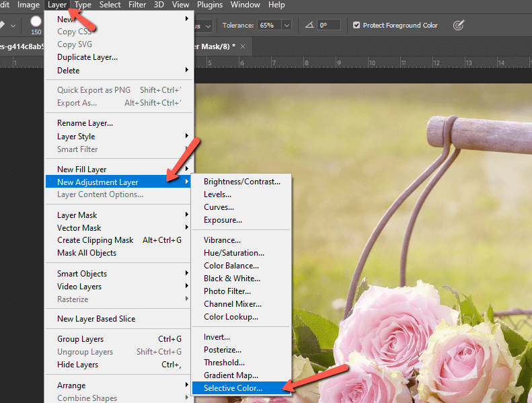Choose Hide Layers

coord(119,364)
